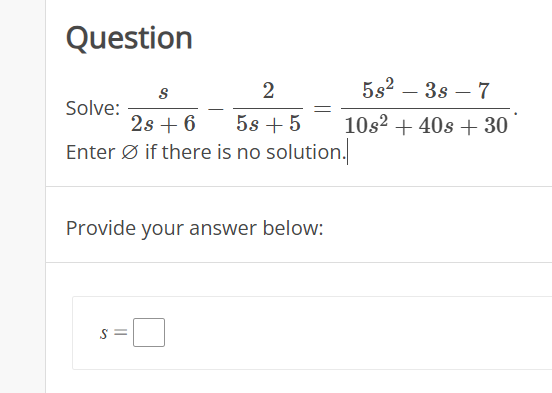552x393 pixels.
Task: Click the minus sign between the two fractions
Action: click(x=215, y=109)
